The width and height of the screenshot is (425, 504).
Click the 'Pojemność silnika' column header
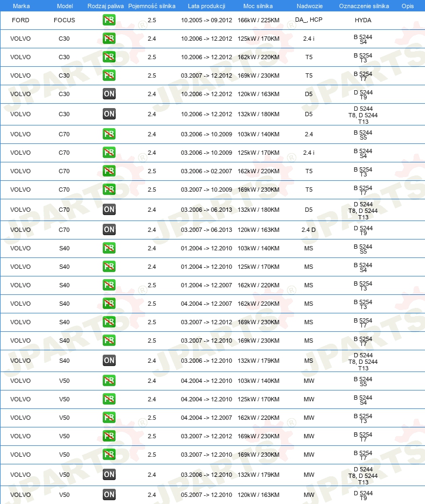[x=152, y=6]
